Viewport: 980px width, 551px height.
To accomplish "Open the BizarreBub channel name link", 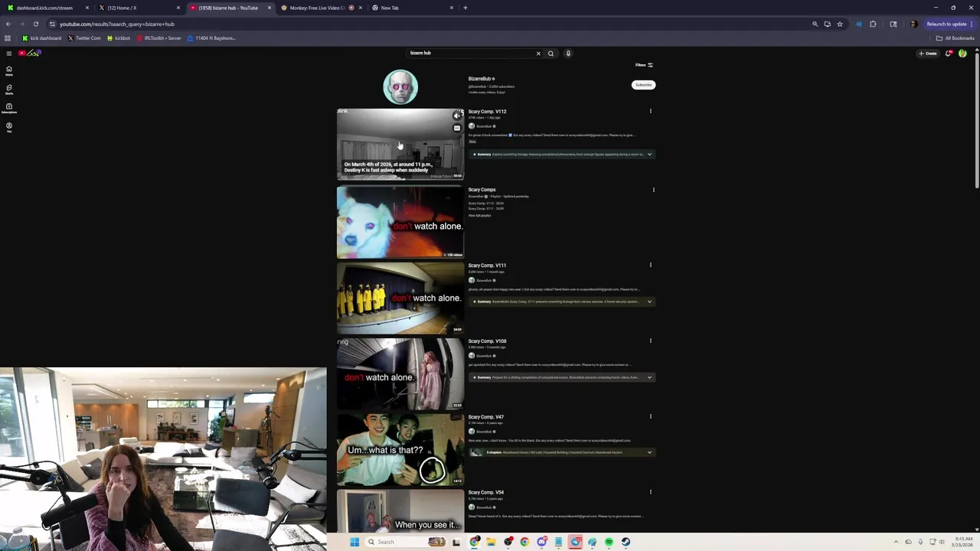I will pyautogui.click(x=479, y=79).
